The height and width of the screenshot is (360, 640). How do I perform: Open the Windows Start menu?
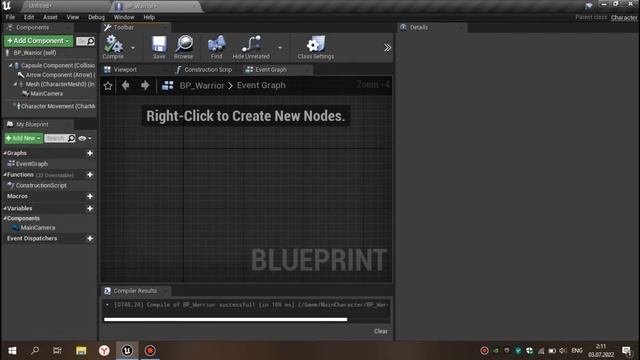(x=12, y=351)
